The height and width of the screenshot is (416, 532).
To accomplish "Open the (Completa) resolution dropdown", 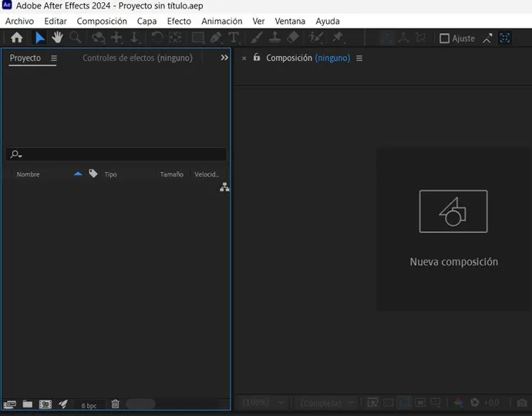I will point(327,403).
